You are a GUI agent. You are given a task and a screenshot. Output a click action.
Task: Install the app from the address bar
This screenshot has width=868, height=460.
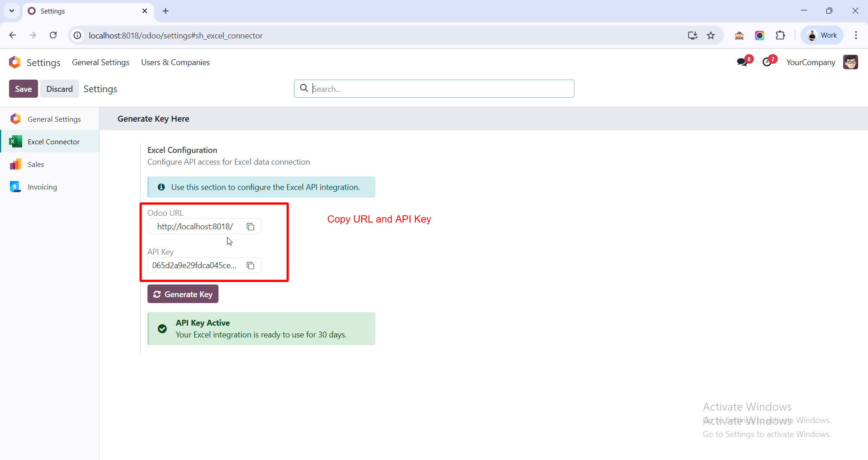(693, 35)
